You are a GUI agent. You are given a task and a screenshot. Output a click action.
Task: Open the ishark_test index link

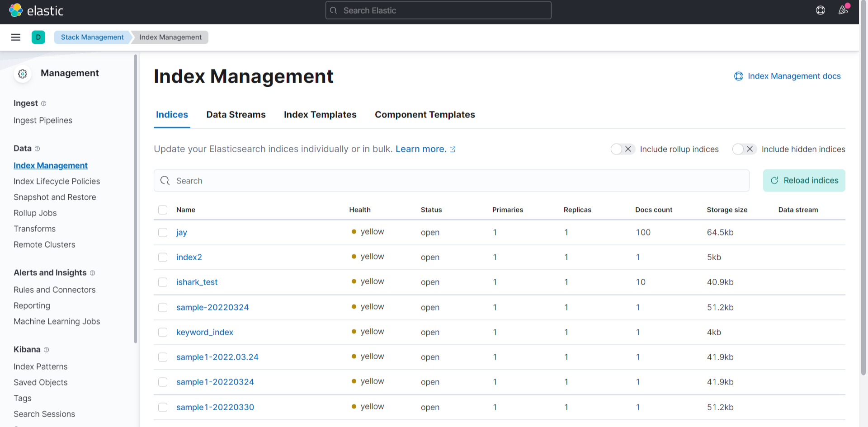pyautogui.click(x=197, y=282)
